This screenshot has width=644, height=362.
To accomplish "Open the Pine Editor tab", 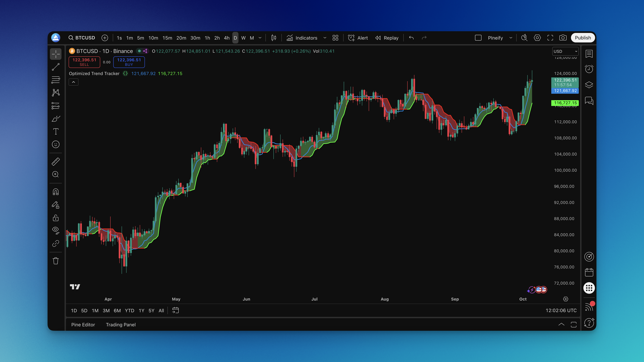I will coord(83,324).
